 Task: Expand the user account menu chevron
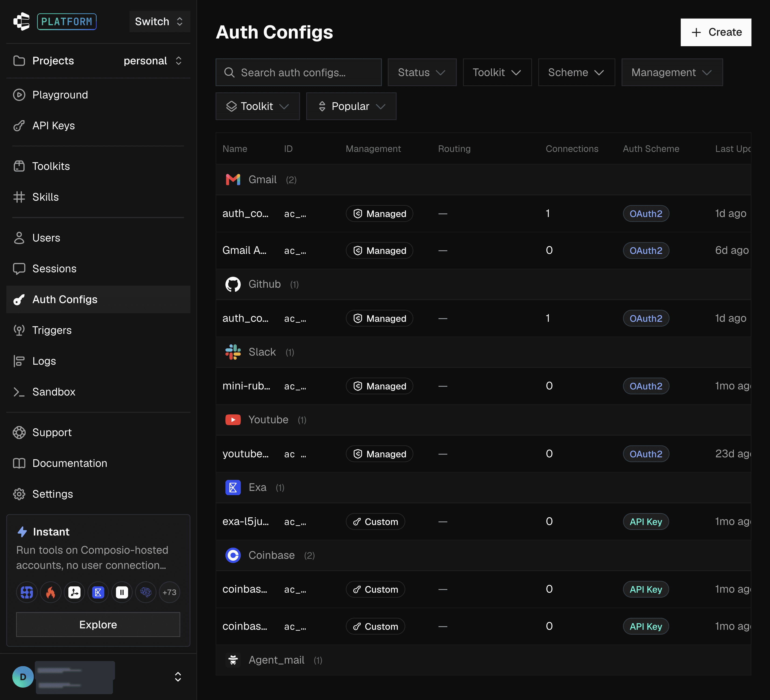[178, 677]
